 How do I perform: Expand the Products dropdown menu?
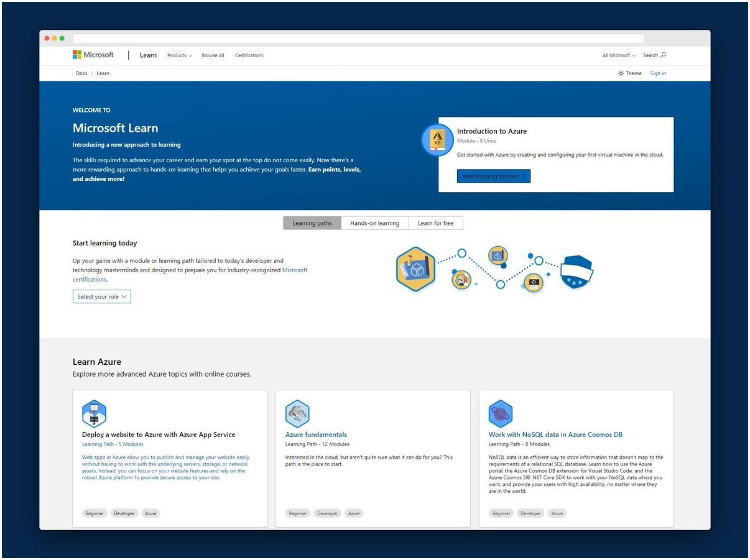179,55
